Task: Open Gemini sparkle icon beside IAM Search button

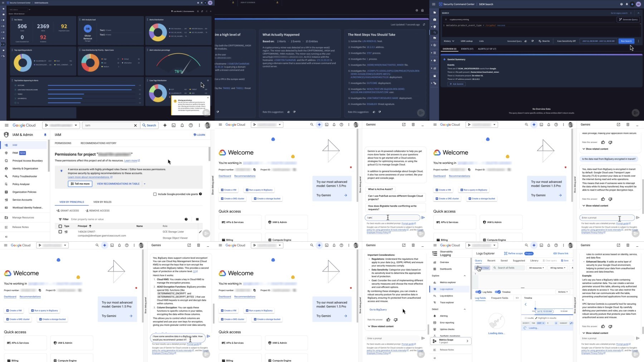Action: (x=165, y=125)
